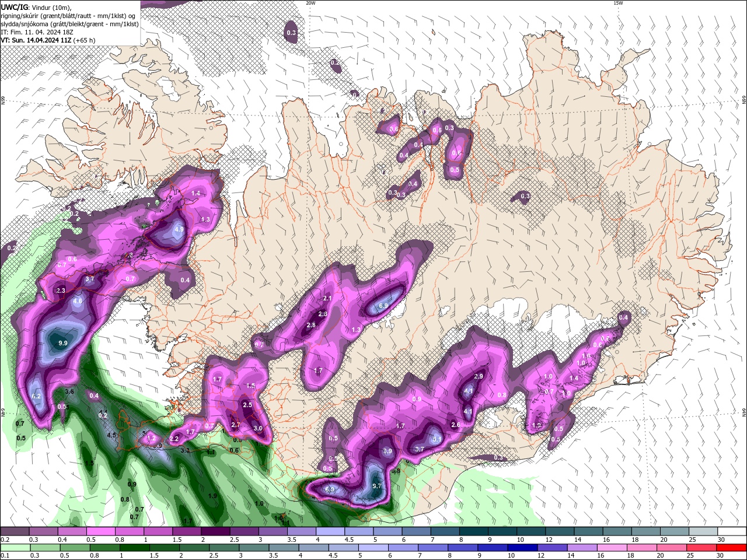The width and height of the screenshot is (747, 560).
Task: Select the 'rigning/skúrir' legend description line
Action: pos(68,16)
